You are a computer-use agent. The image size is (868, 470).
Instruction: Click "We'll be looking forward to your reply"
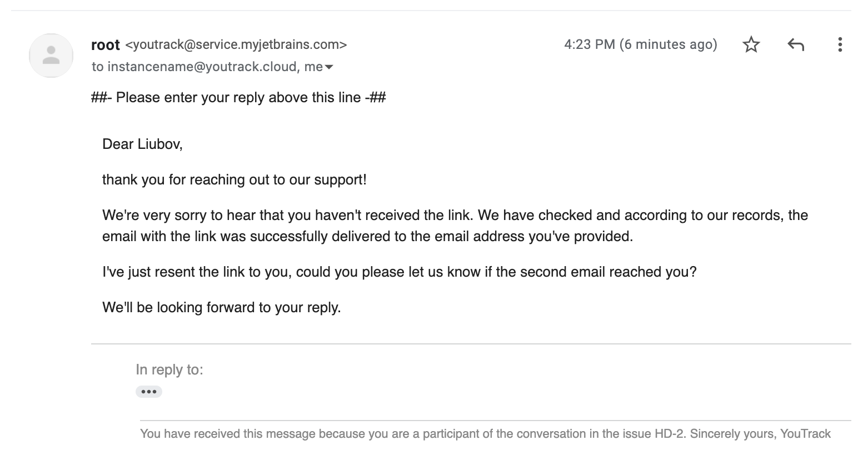[221, 308]
